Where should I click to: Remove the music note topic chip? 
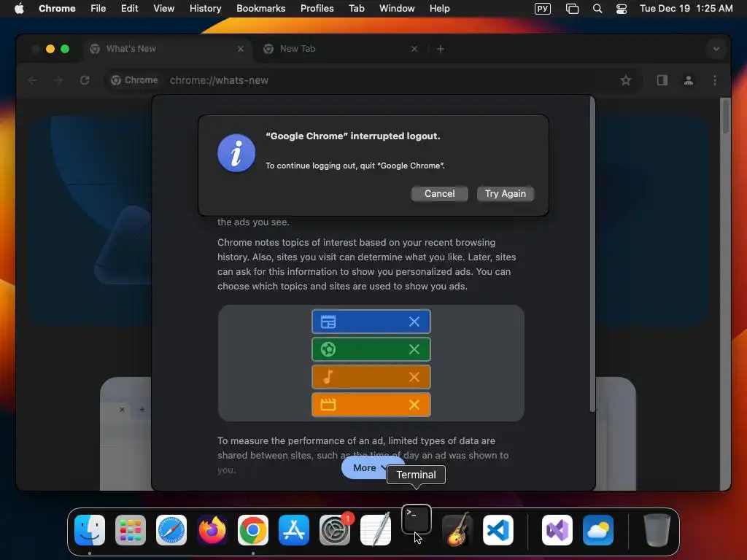(x=414, y=377)
